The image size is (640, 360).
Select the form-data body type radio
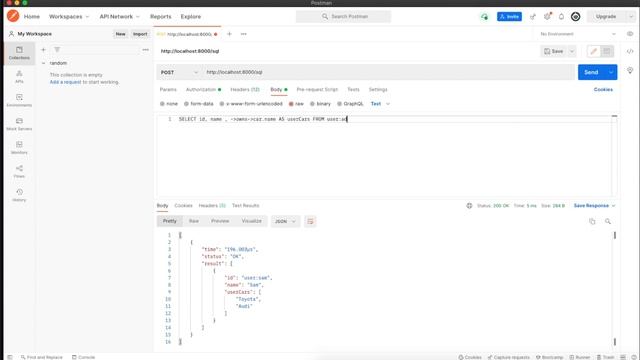click(x=187, y=104)
